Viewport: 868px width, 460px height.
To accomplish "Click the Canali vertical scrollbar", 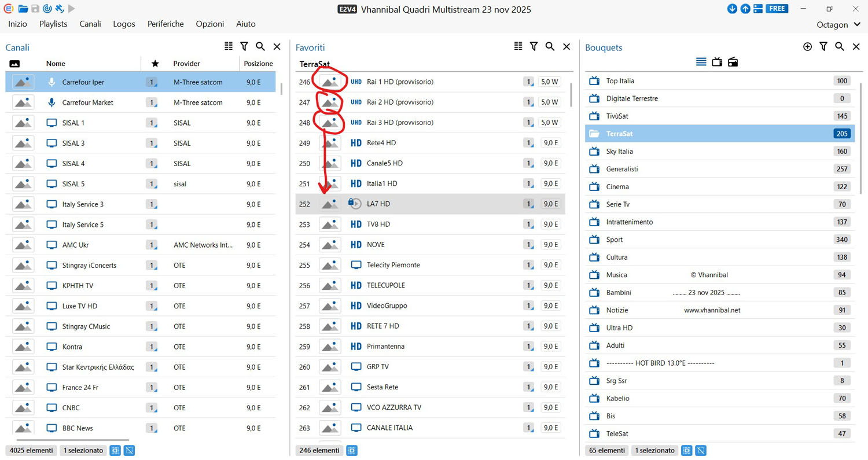I will coord(282,89).
